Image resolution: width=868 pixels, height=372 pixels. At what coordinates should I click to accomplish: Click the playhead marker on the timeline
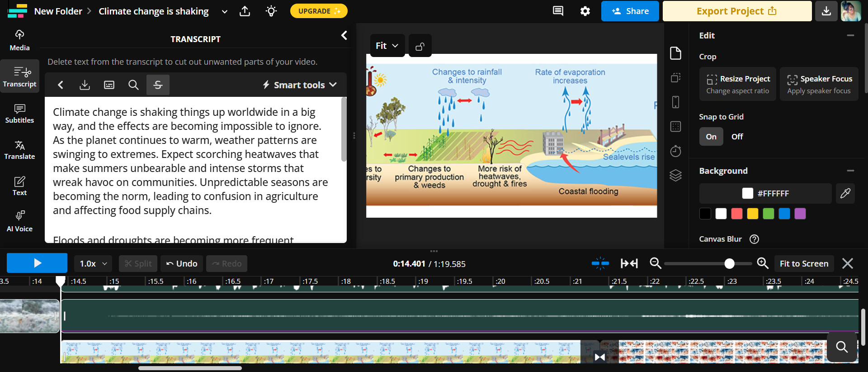(61, 281)
